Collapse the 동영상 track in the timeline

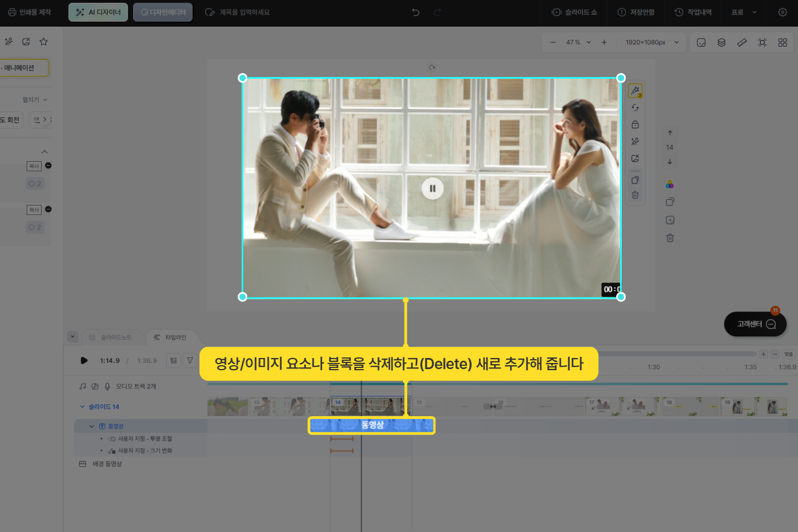[92, 426]
